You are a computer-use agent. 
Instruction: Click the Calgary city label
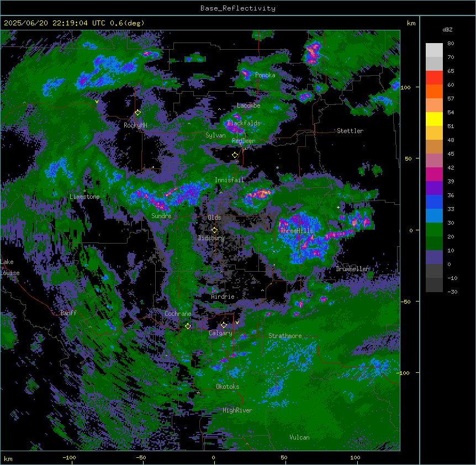220,333
